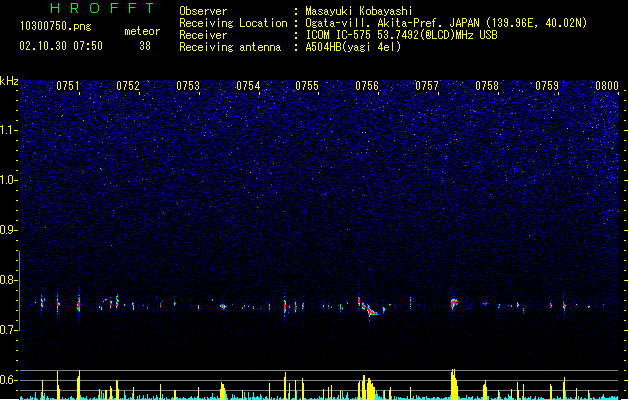Click the tallest yellow intensity bar after 0757
Viewport: 629px width, 400px height.
pos(454,384)
